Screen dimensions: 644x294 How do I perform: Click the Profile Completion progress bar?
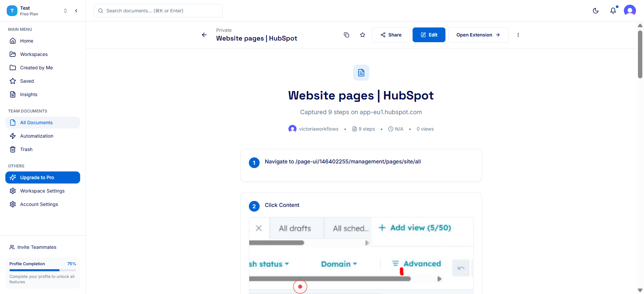(x=43, y=270)
